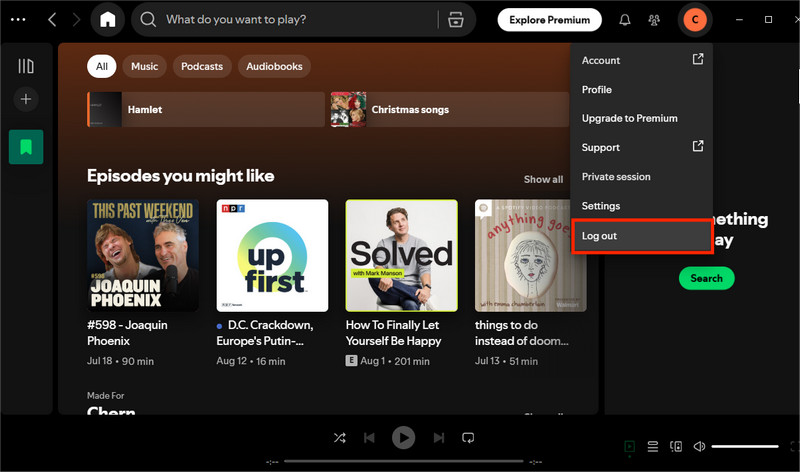
Task: Click Show all for Episodes
Action: pyautogui.click(x=543, y=179)
